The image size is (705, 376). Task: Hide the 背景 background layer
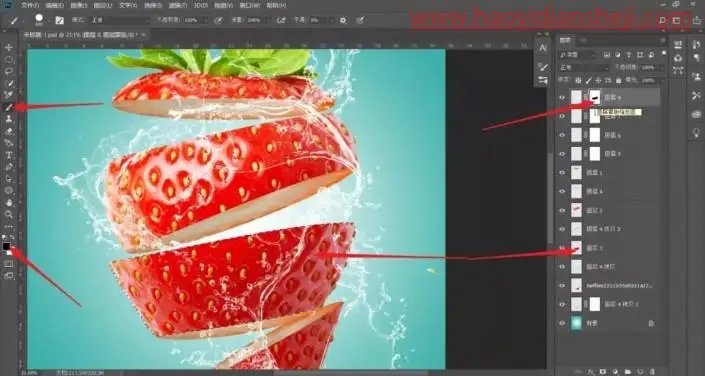(562, 323)
